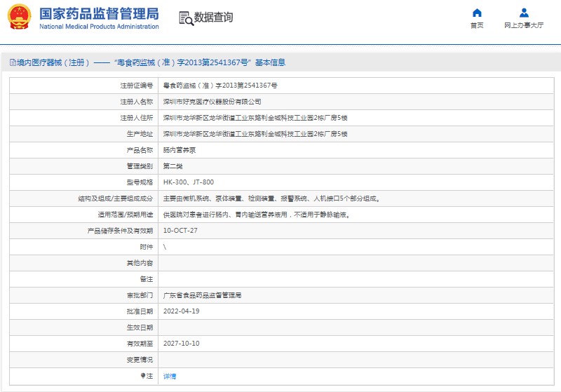Click the 注册人名称 label
Image resolution: width=561 pixels, height=392 pixels.
[136, 102]
